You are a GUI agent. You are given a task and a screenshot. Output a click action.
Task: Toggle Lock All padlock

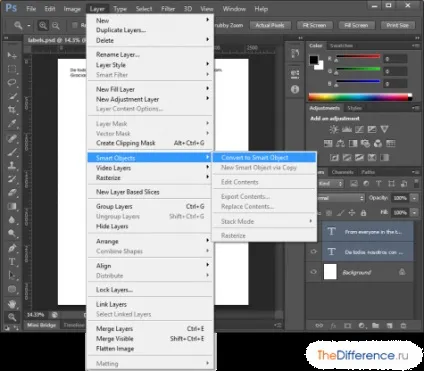tap(364, 213)
